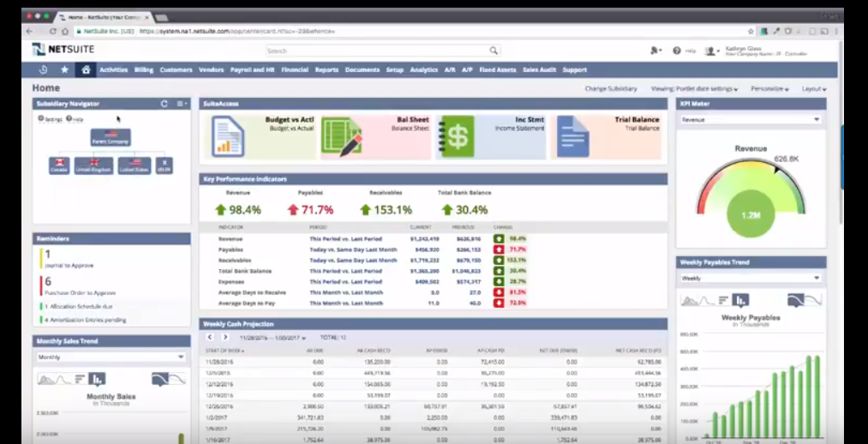
Task: Open the Reports menu
Action: point(326,69)
